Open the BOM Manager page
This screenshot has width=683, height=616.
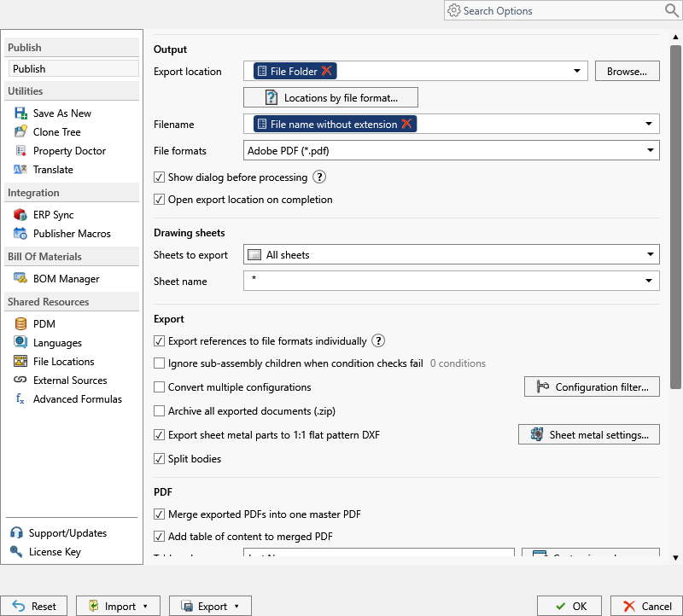tap(67, 279)
